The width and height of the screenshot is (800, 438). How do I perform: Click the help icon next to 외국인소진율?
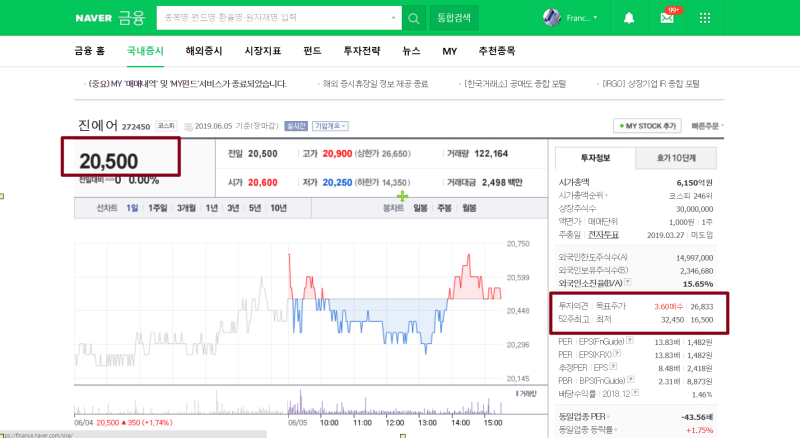pos(628,282)
